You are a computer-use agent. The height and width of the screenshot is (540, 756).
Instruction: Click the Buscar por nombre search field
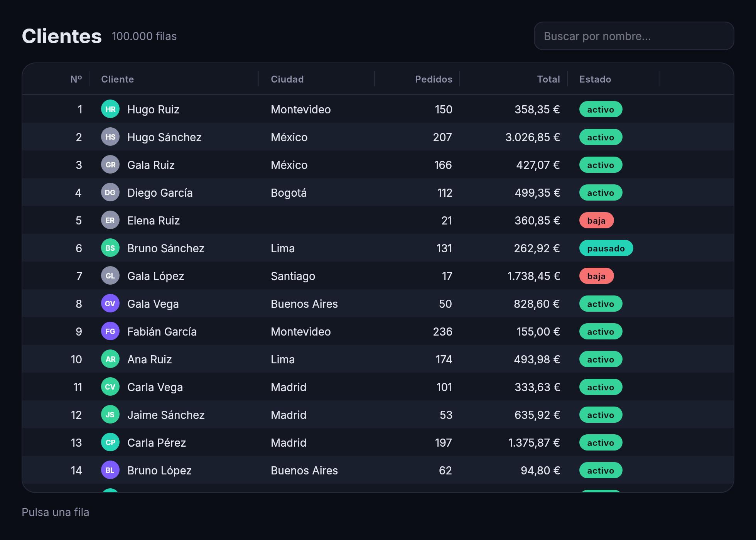point(634,36)
